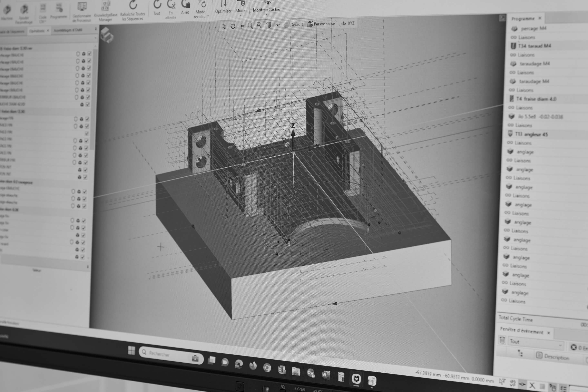Click Rafraîchir Toutes les Séquences
Viewport: 588px width, 392px height.
point(133,10)
